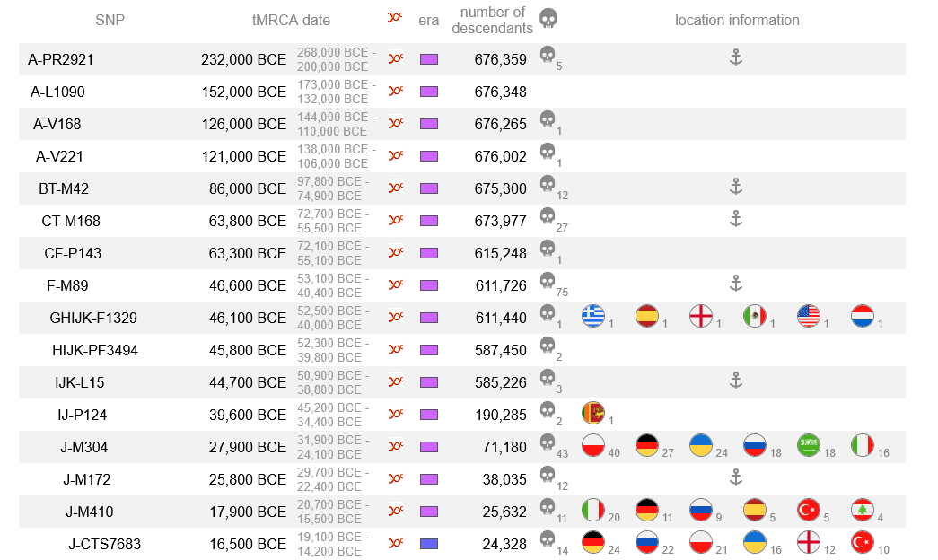Click the skull icon in the header row
The height and width of the screenshot is (560, 938).
coord(548,19)
